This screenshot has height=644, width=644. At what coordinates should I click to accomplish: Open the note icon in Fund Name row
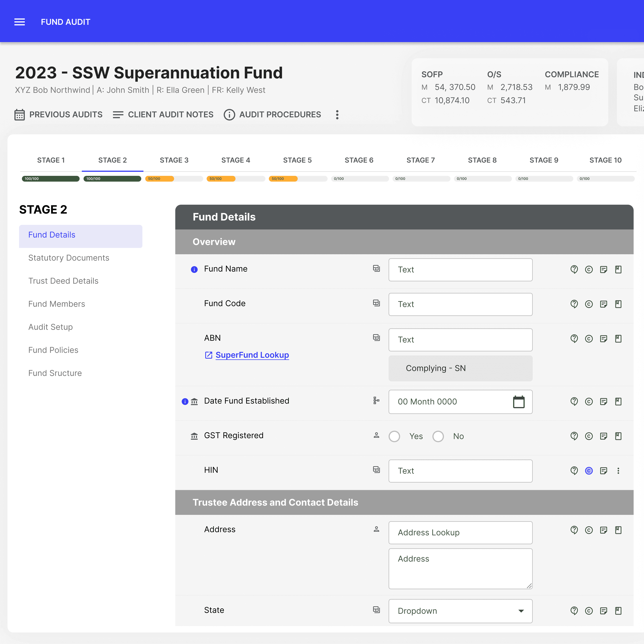604,269
